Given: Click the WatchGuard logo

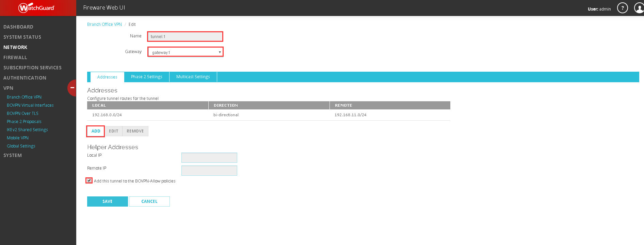Looking at the screenshot, I should pyautogui.click(x=36, y=8).
